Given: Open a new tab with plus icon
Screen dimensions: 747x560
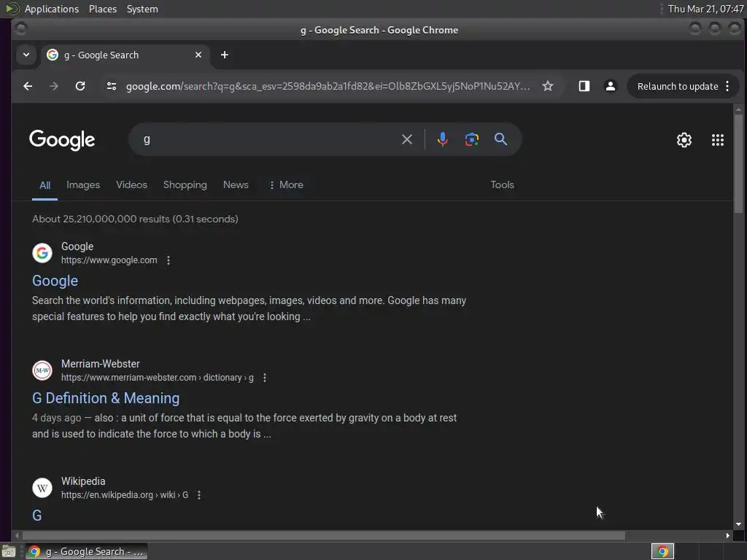Looking at the screenshot, I should pos(225,55).
